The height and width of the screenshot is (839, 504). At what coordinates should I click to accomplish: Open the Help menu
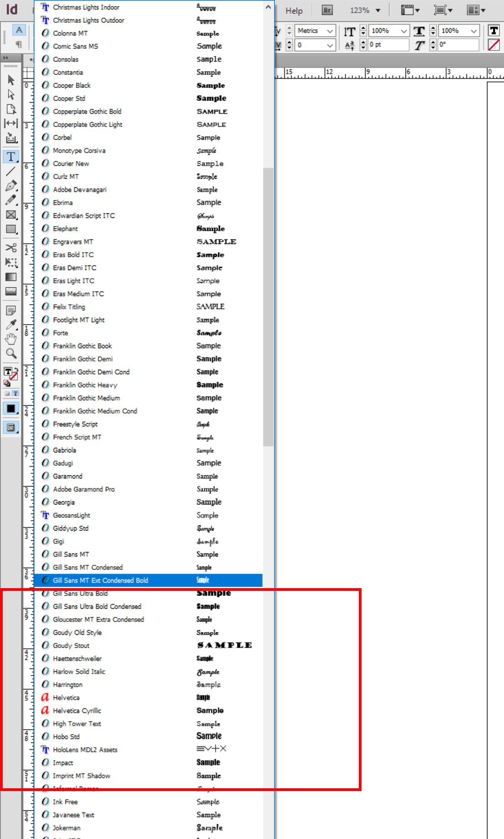click(294, 11)
